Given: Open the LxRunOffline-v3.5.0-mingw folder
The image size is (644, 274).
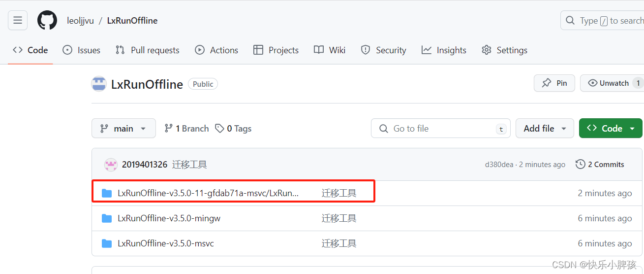Looking at the screenshot, I should (169, 218).
